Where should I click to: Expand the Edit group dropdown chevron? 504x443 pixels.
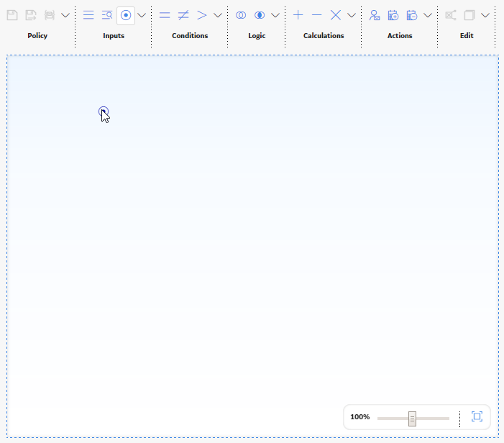(x=485, y=15)
